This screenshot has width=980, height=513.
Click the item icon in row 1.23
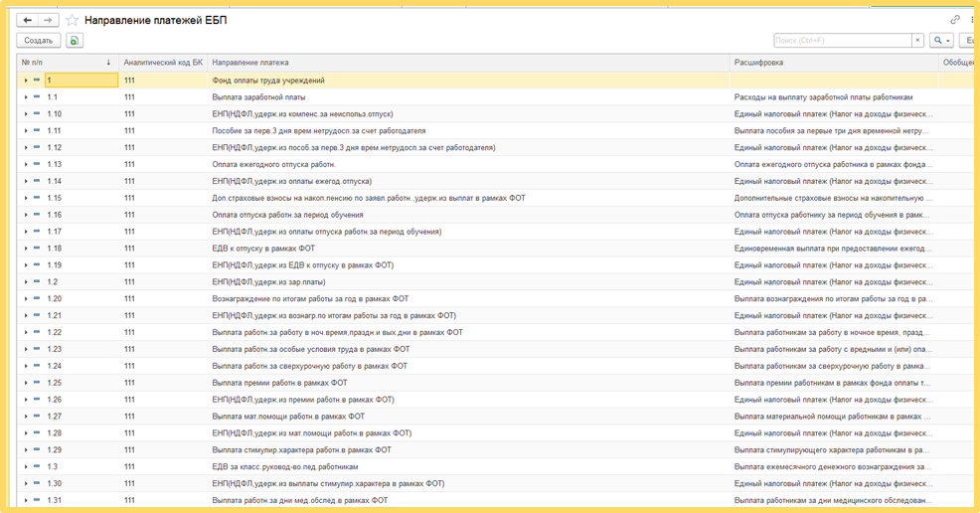click(x=37, y=349)
